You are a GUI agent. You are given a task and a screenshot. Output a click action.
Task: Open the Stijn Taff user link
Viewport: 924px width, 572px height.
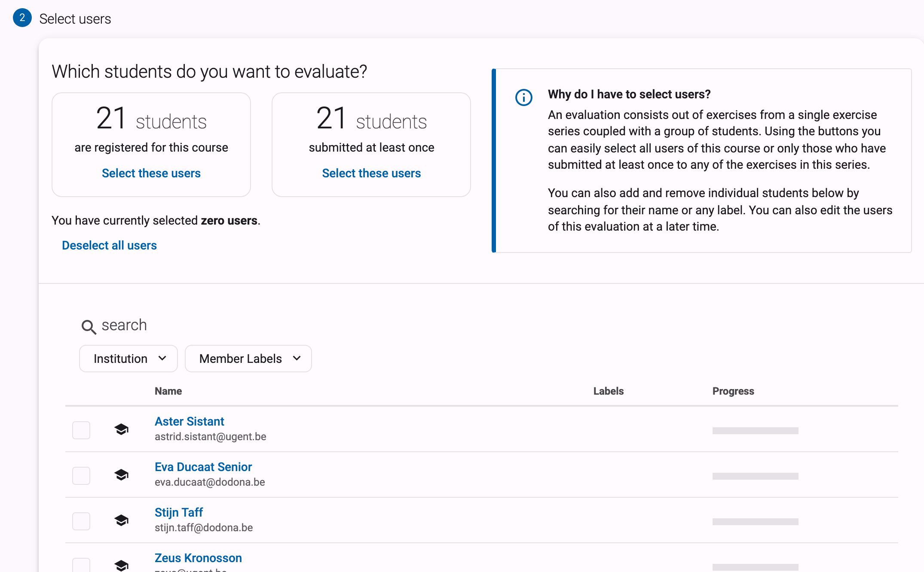point(179,512)
